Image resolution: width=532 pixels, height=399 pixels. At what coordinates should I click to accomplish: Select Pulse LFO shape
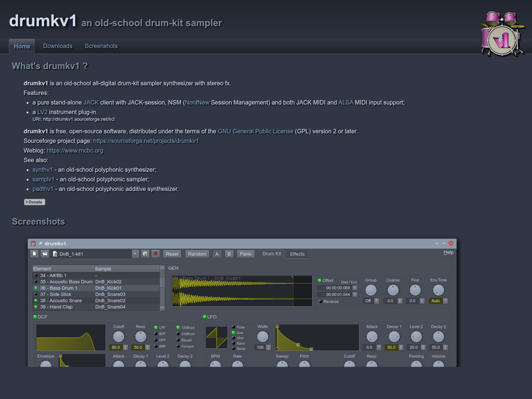[x=238, y=327]
